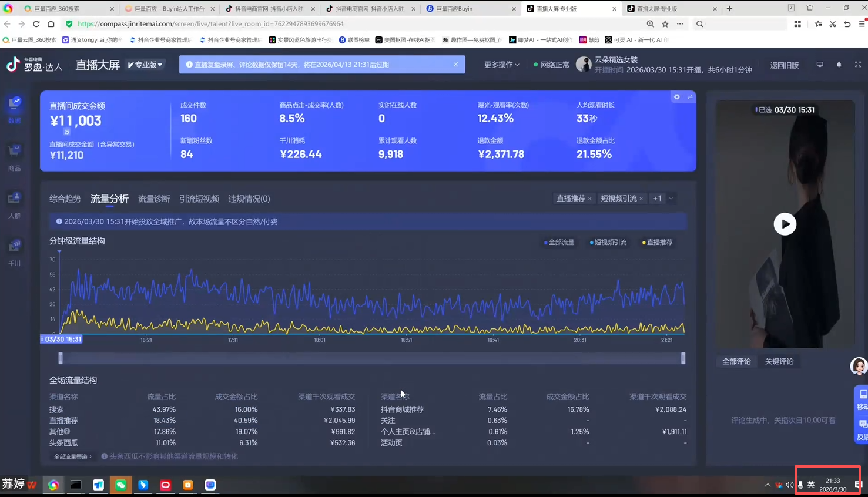Toggle the 短视频引流 legend series

tap(608, 242)
